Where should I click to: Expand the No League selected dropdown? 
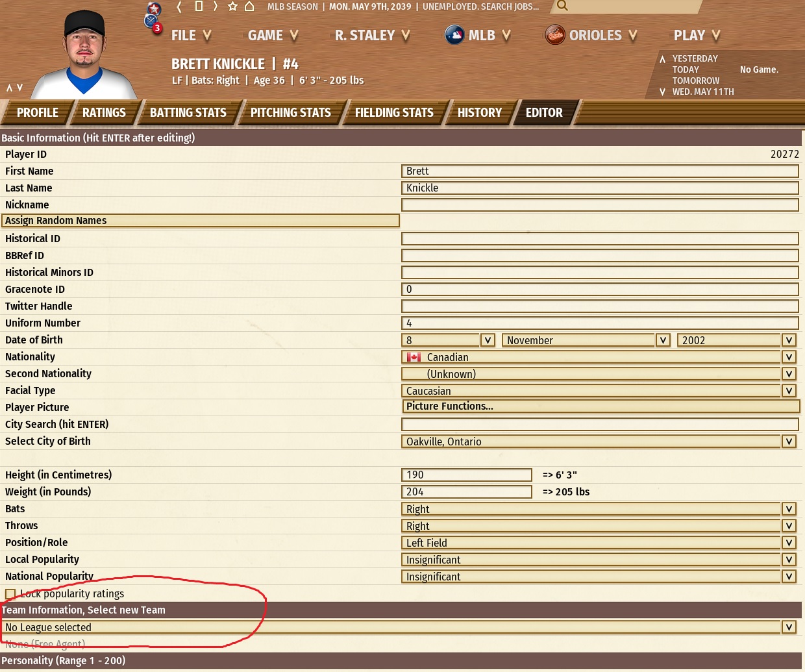tap(789, 627)
